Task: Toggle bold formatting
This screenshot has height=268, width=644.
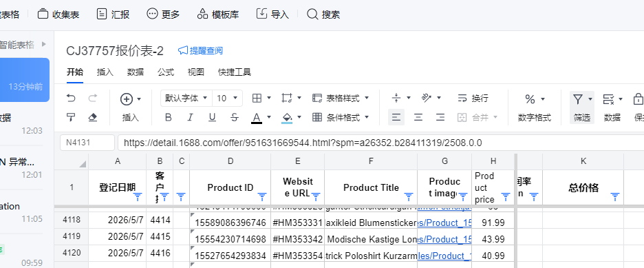Action: pos(168,118)
